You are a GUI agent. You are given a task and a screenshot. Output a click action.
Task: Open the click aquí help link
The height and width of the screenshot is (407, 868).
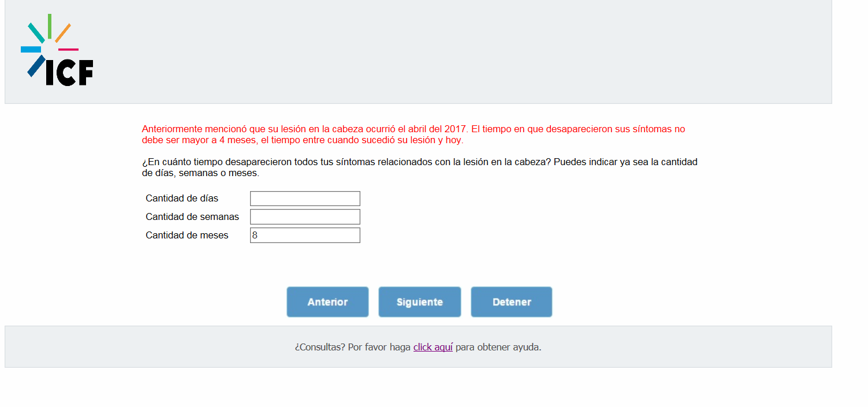[433, 347]
